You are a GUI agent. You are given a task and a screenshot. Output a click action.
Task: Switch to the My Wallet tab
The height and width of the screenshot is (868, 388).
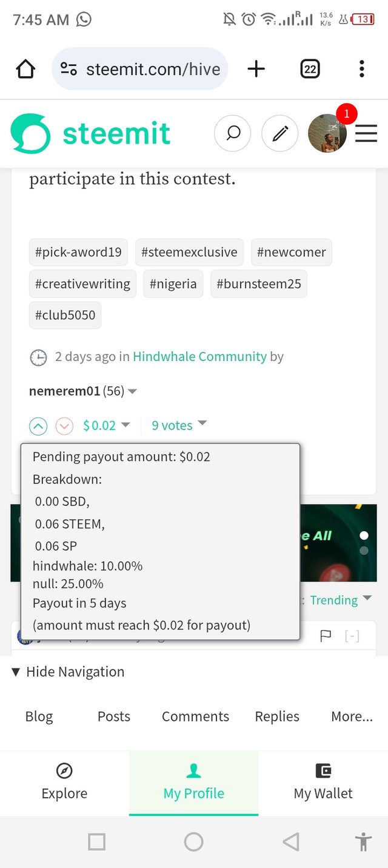323,783
